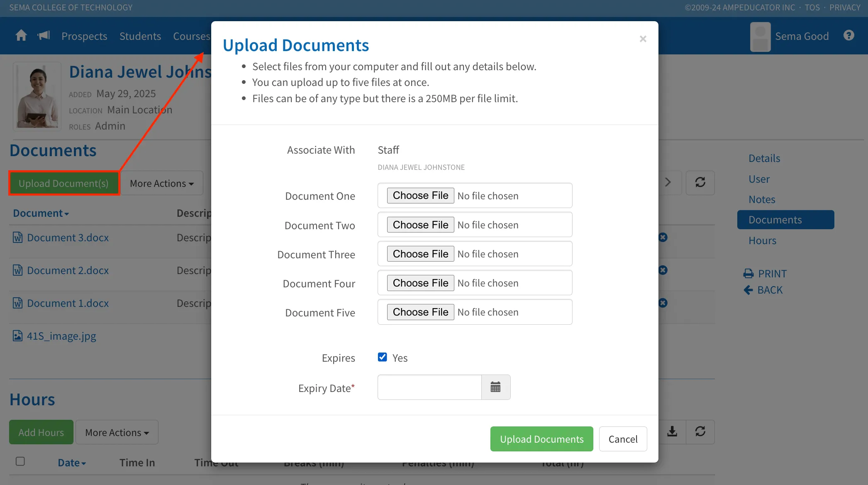This screenshot has width=868, height=485.
Task: Delete Document 1.docx with its remove icon
Action: coord(663,303)
